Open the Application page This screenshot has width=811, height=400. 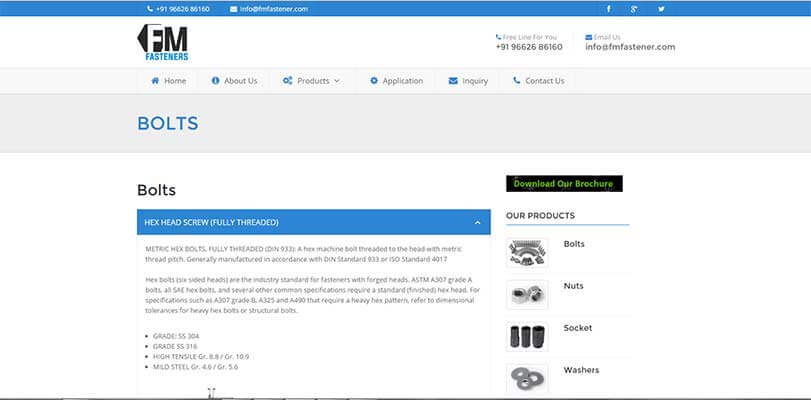click(x=395, y=81)
